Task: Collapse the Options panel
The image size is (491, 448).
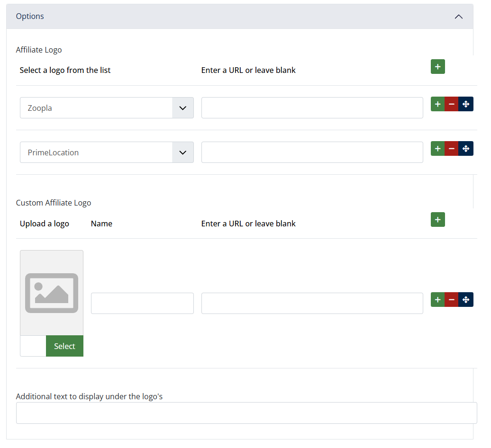Action: (x=458, y=17)
